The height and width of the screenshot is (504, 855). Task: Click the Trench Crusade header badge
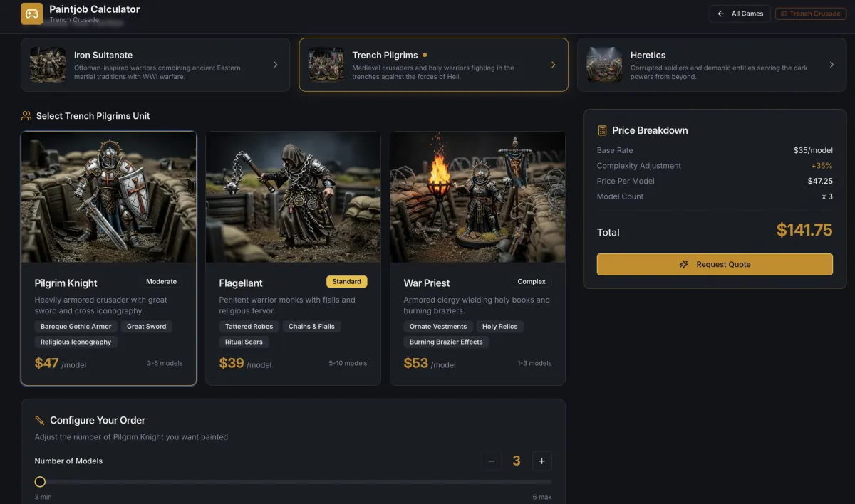coord(810,14)
